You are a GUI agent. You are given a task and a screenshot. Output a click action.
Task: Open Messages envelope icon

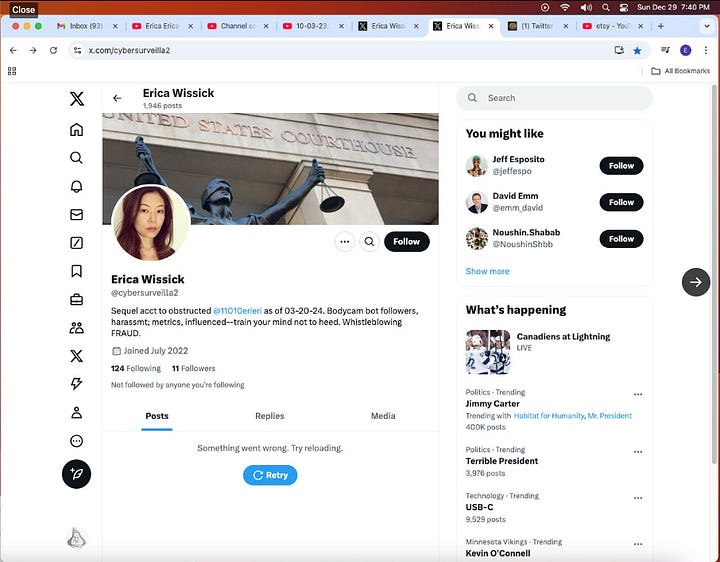click(77, 214)
